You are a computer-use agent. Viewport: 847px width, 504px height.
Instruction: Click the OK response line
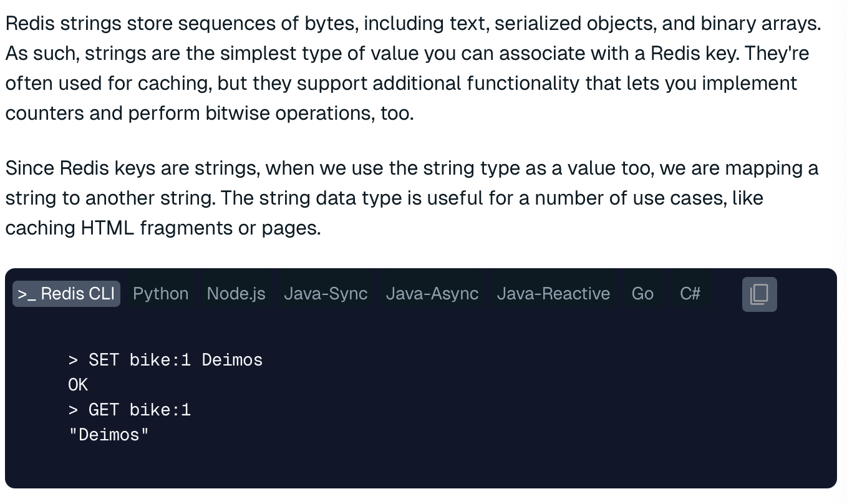[78, 385]
